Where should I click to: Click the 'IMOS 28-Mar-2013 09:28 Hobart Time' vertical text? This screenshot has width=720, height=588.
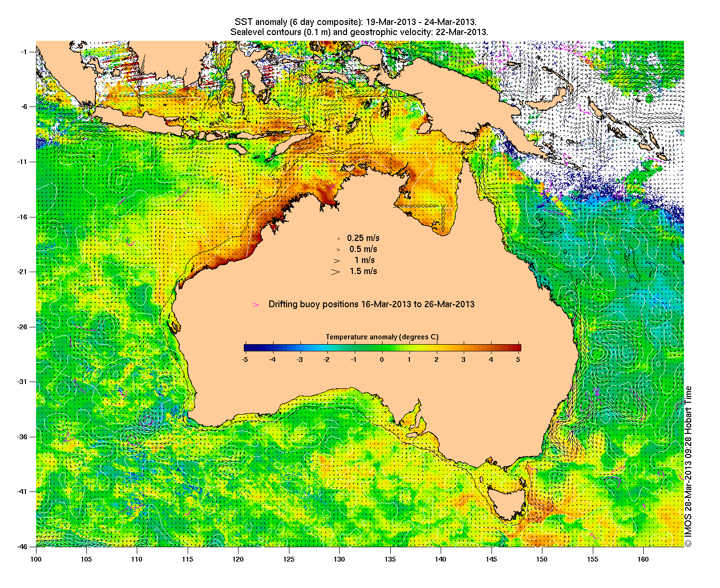(688, 461)
